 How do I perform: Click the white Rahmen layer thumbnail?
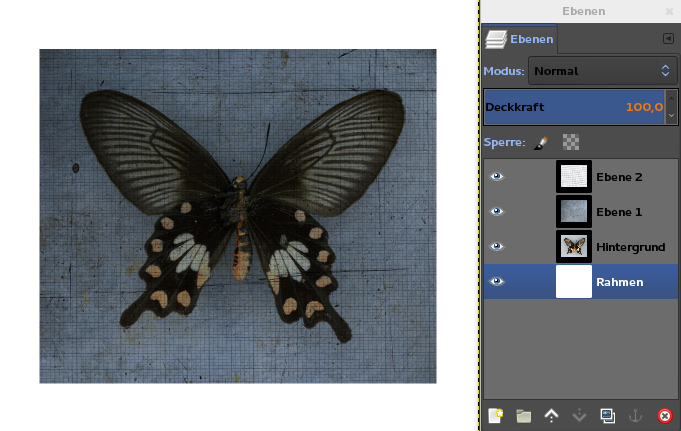coord(574,282)
